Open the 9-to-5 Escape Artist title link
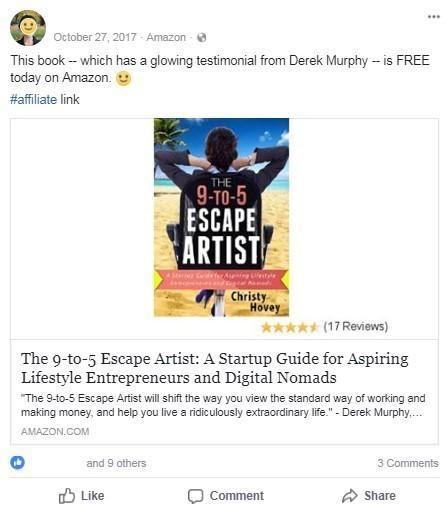Screen dimensions: 446x511 point(214,368)
